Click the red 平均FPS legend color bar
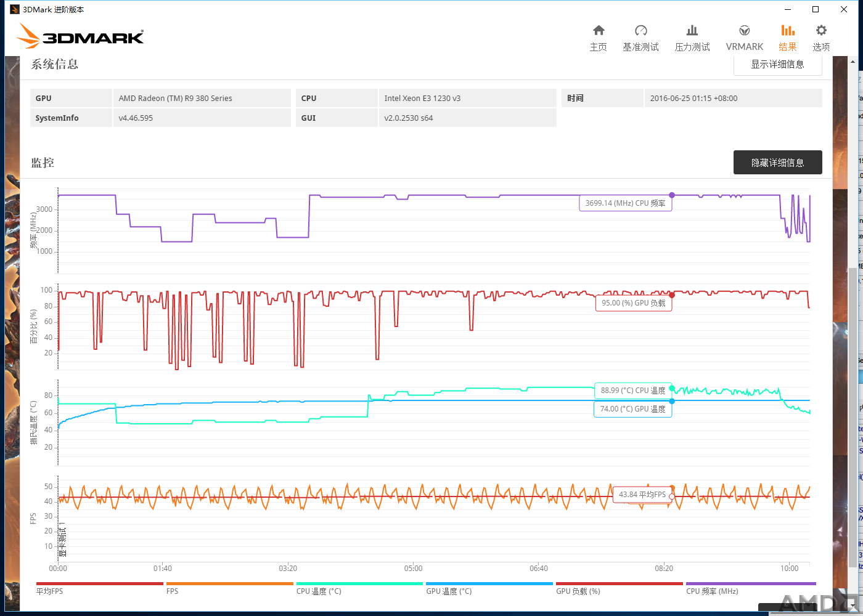 100,583
